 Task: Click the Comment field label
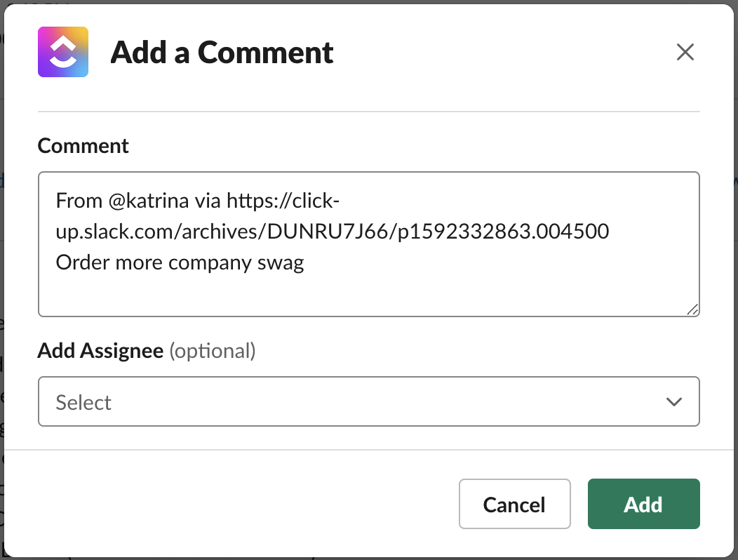pos(83,145)
